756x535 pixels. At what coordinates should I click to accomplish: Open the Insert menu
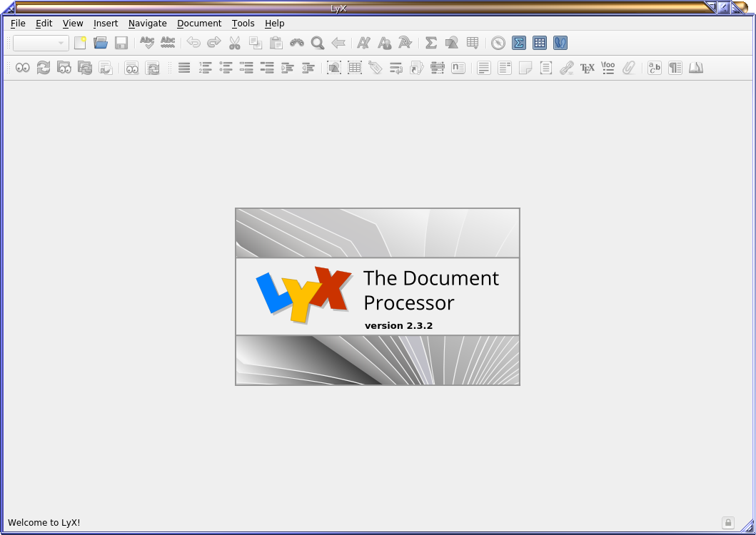[x=106, y=23]
